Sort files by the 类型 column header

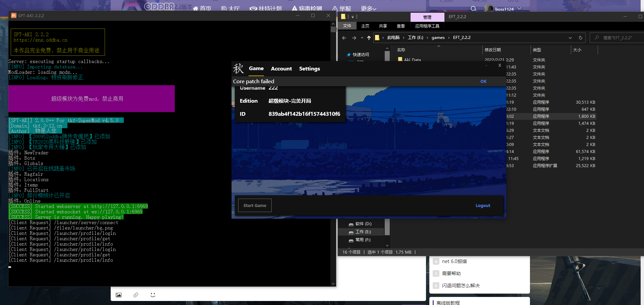tap(537, 50)
